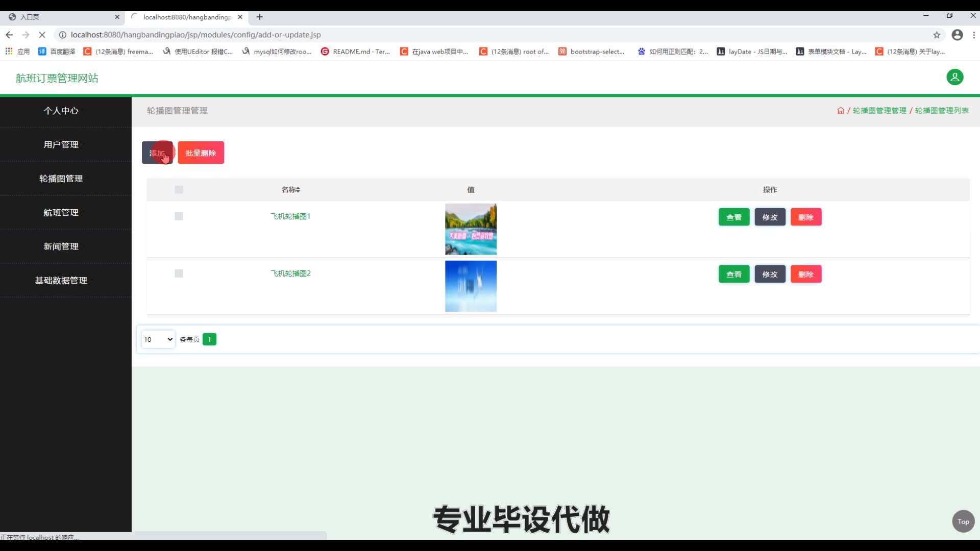This screenshot has width=980, height=551.
Task: Check the 飞机轮播图2 row checkbox
Action: tap(179, 273)
